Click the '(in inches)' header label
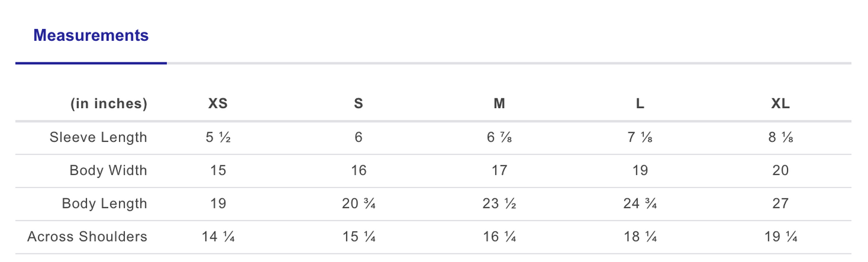This screenshot has width=868, height=262. [109, 104]
